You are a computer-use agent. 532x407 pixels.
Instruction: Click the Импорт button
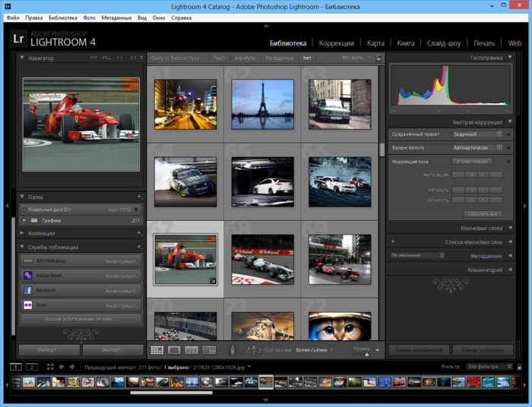(49, 350)
